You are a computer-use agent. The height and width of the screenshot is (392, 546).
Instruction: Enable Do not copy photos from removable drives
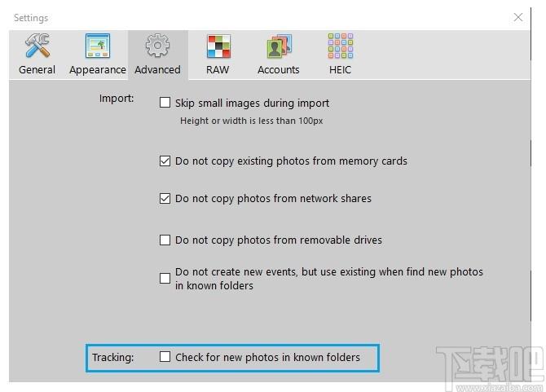[x=165, y=240]
